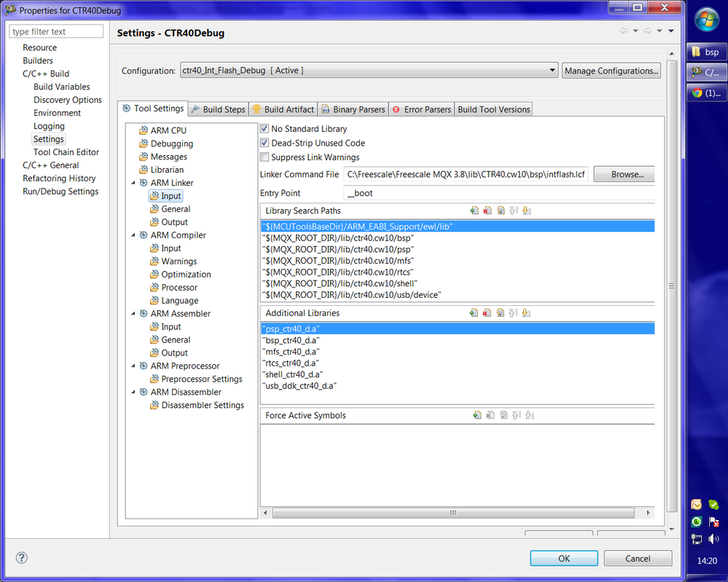Delete the selected Library Search Path
This screenshot has width=728, height=582.
pos(487,211)
